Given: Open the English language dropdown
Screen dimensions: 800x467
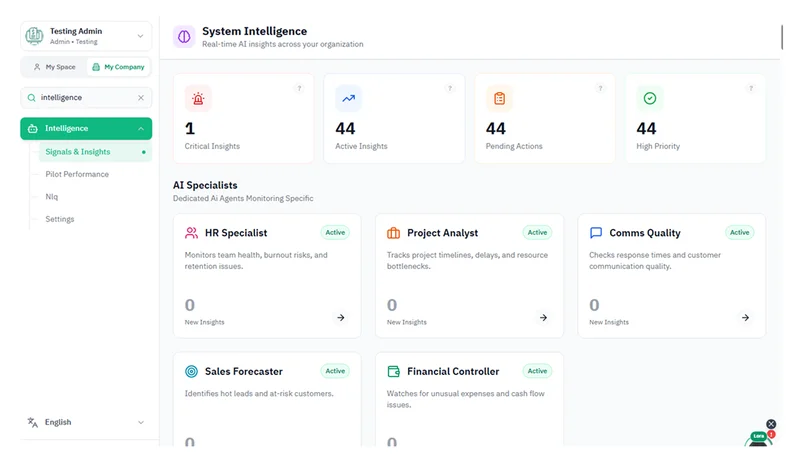Looking at the screenshot, I should click(x=86, y=422).
